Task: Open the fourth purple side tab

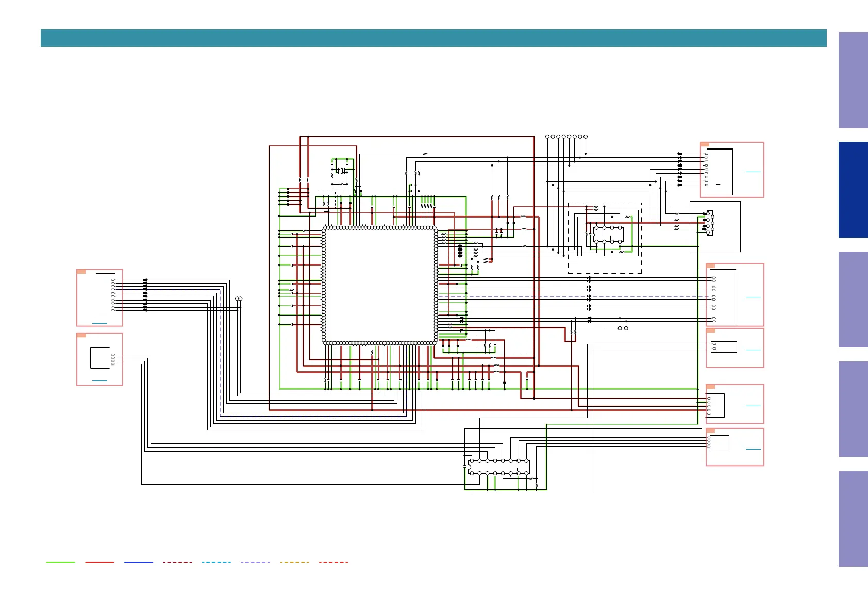Action: pyautogui.click(x=853, y=409)
